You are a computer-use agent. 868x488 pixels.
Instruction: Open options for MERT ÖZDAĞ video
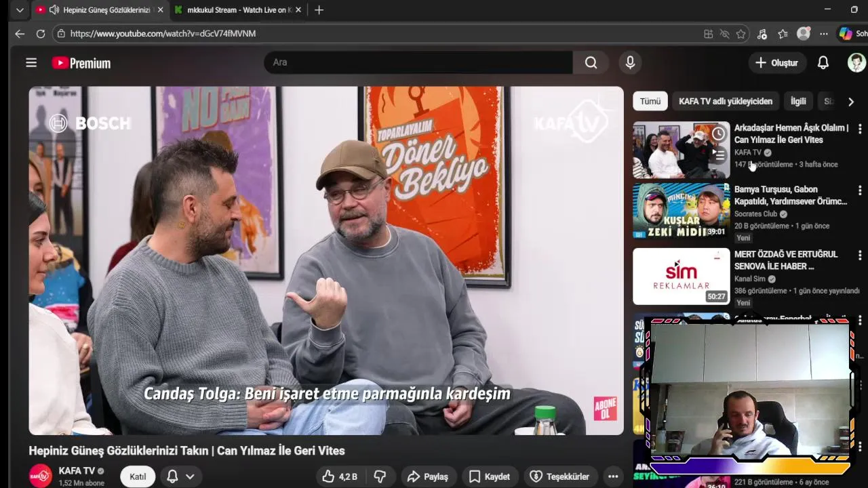[x=860, y=256]
